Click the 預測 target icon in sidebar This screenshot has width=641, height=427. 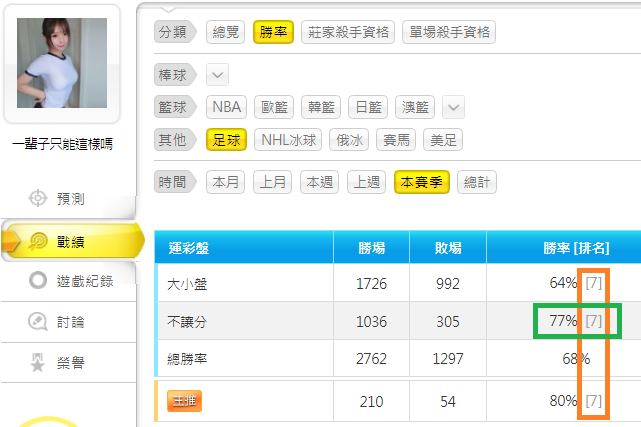click(38, 198)
